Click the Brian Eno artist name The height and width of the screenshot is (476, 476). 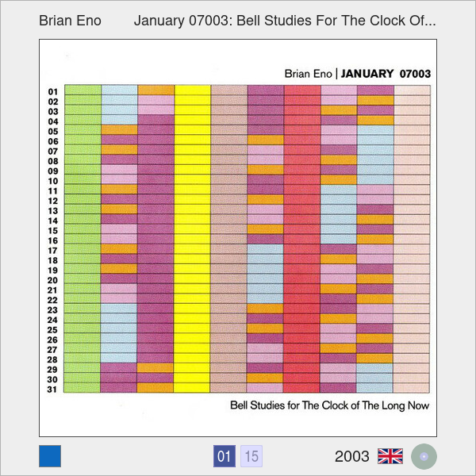(x=70, y=20)
